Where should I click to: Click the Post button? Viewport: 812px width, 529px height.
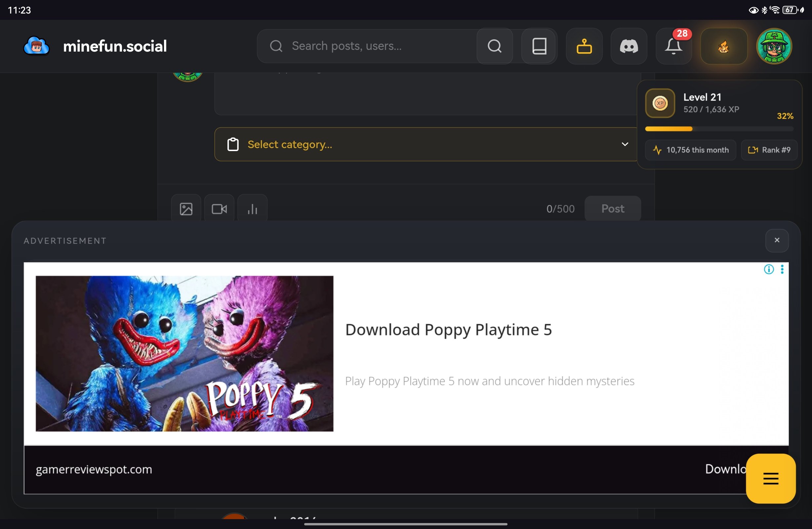612,209
